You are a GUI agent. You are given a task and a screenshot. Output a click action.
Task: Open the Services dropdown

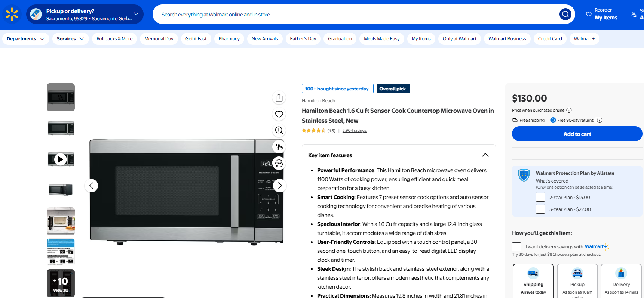pos(70,39)
